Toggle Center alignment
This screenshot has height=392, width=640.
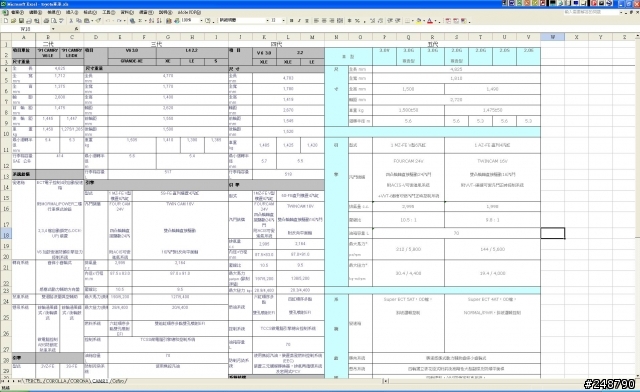click(324, 20)
